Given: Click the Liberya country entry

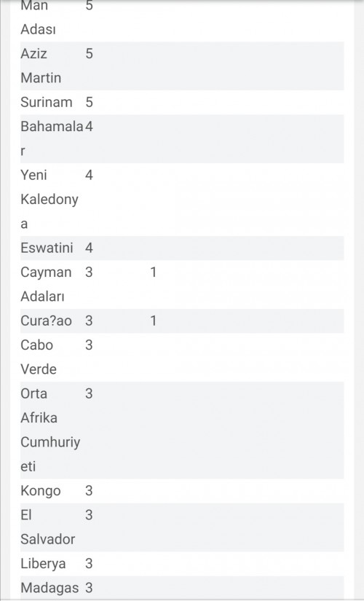Looking at the screenshot, I should point(43,564).
